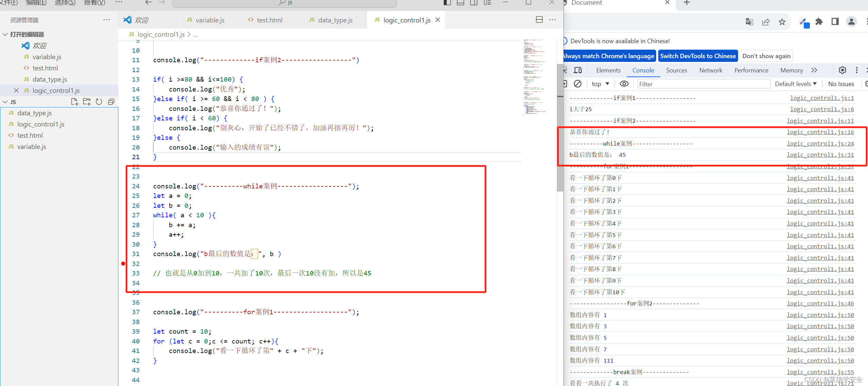Show more DevTools tabs chevron

pyautogui.click(x=814, y=70)
